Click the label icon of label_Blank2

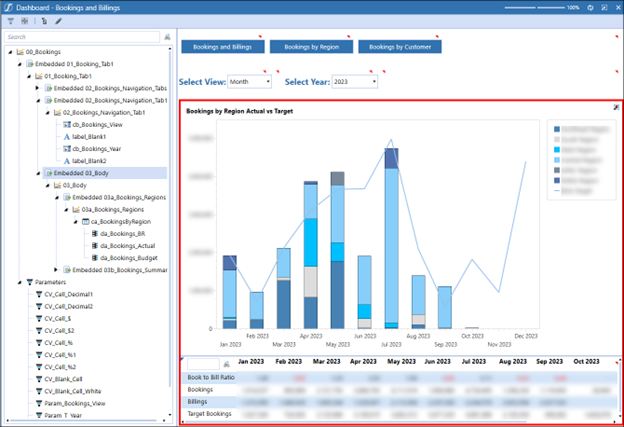(x=67, y=161)
